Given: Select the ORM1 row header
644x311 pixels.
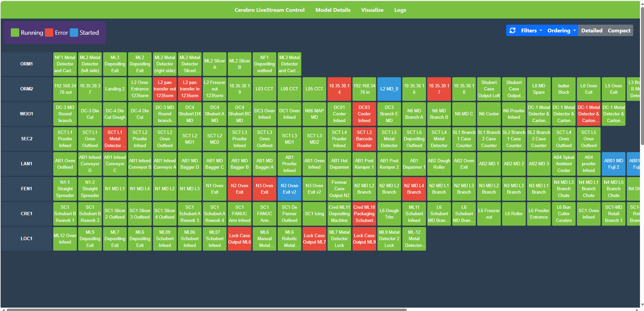Looking at the screenshot, I should (x=27, y=64).
